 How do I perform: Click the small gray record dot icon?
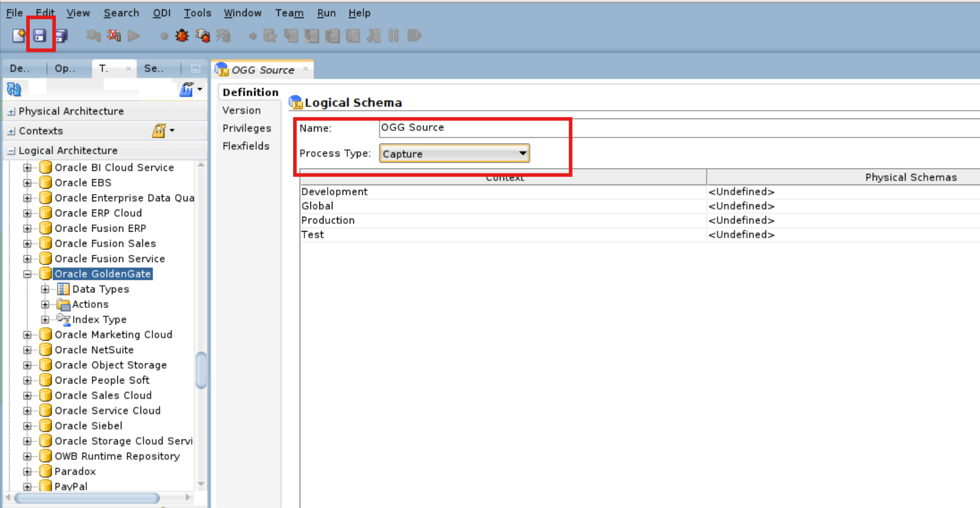tap(164, 36)
